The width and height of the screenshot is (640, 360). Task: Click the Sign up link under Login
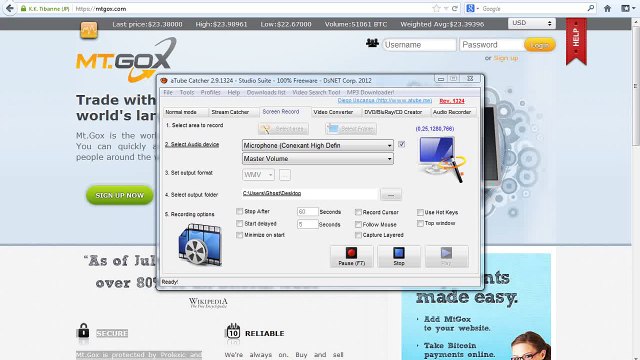pos(506,58)
